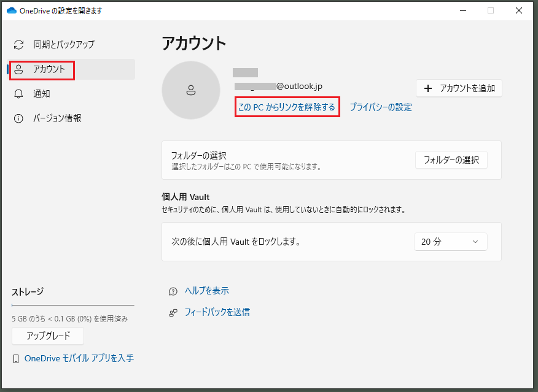Click この PC からリンクを解除する link
Image resolution: width=538 pixels, height=392 pixels.
287,107
